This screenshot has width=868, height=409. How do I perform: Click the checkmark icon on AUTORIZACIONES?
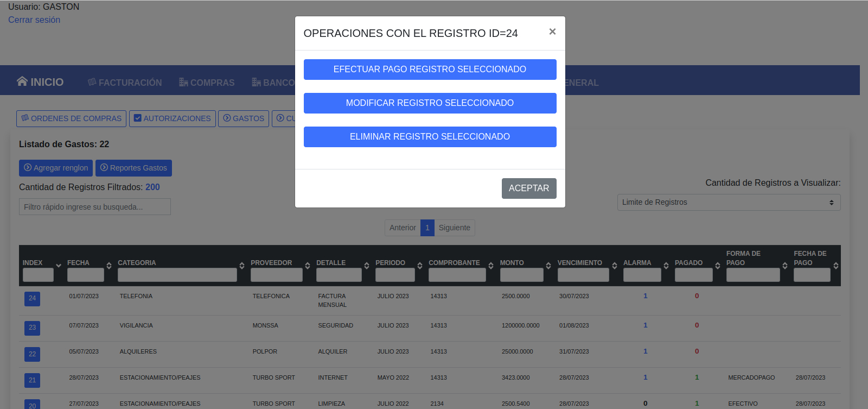[138, 118]
